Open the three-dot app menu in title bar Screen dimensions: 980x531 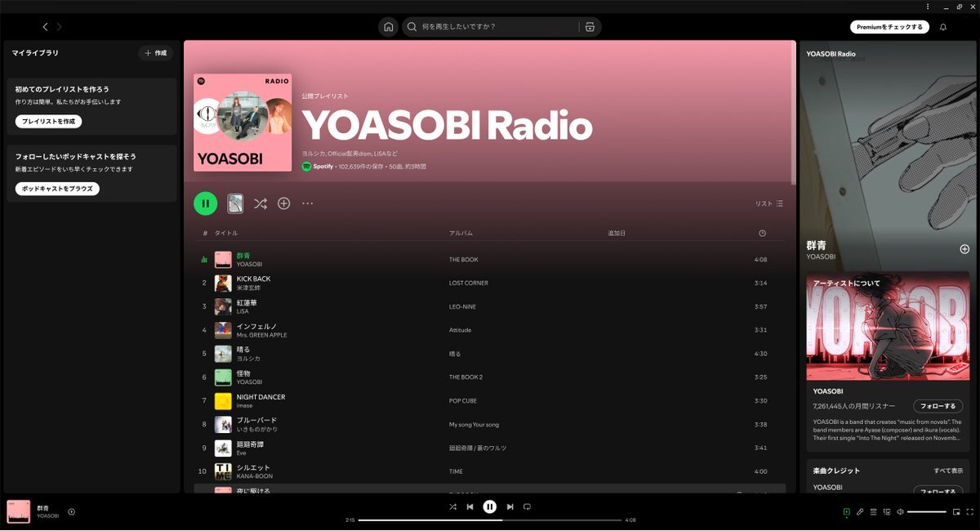pos(928,6)
